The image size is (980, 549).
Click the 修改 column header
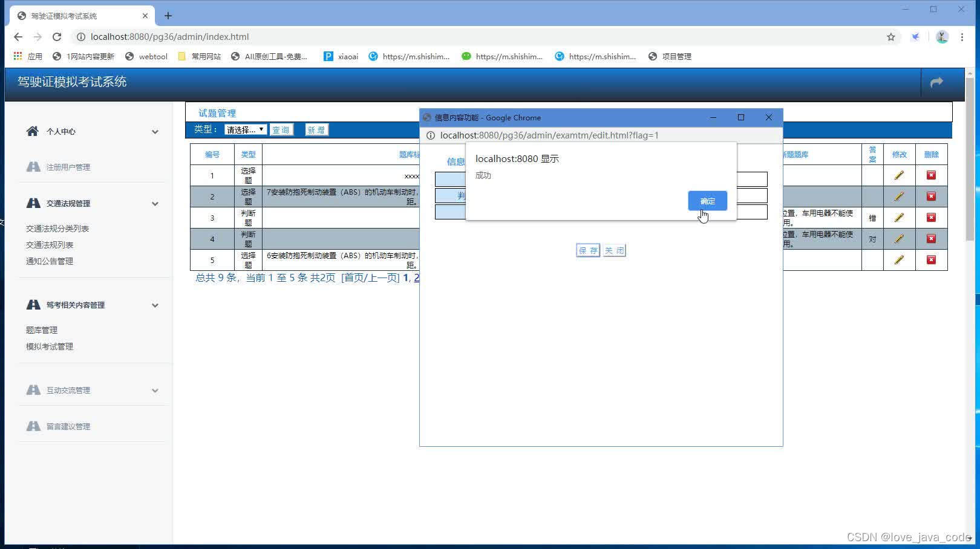tap(899, 154)
